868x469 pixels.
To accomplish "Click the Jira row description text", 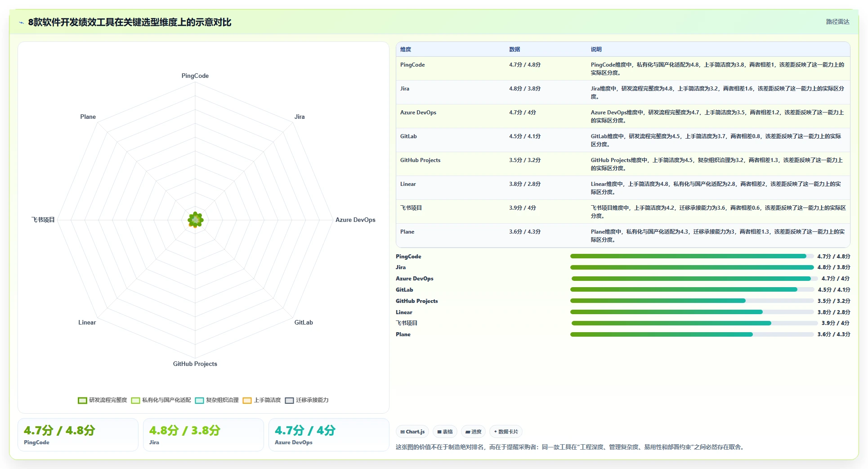I will coord(717,93).
